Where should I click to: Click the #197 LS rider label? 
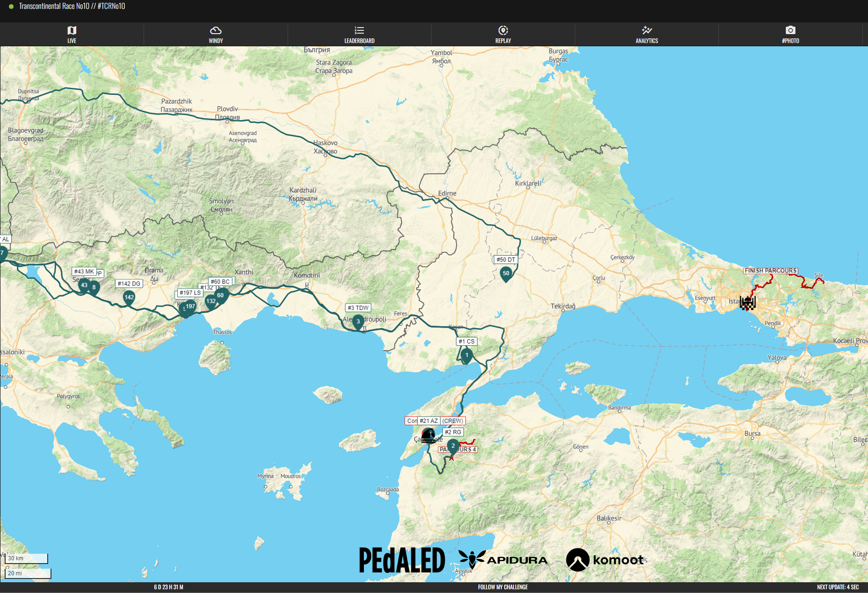pyautogui.click(x=190, y=293)
